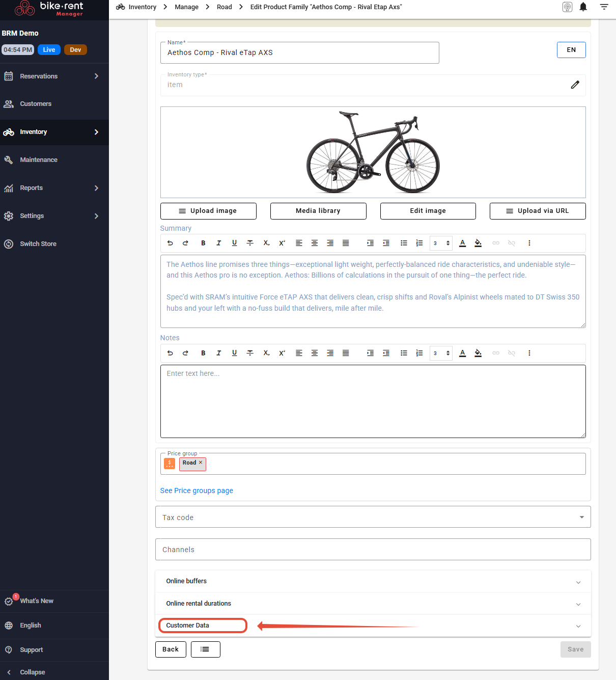
Task: Open the Tax code dropdown
Action: 373,517
